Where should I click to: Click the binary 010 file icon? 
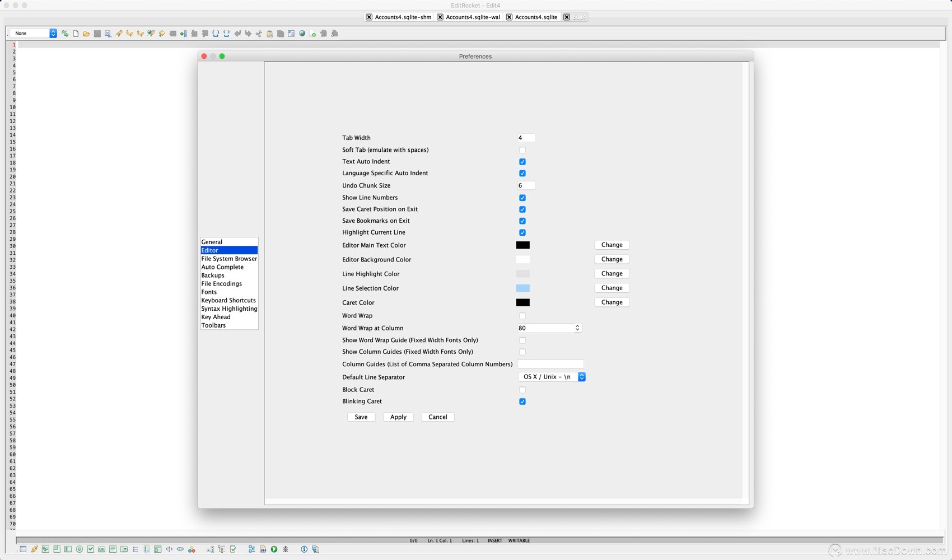click(263, 549)
